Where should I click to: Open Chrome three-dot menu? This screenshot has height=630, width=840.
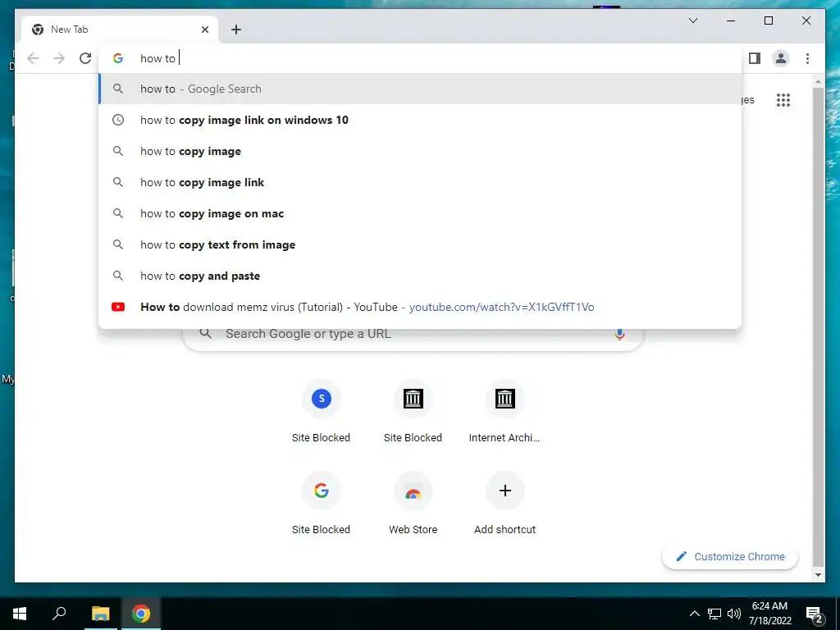(807, 58)
